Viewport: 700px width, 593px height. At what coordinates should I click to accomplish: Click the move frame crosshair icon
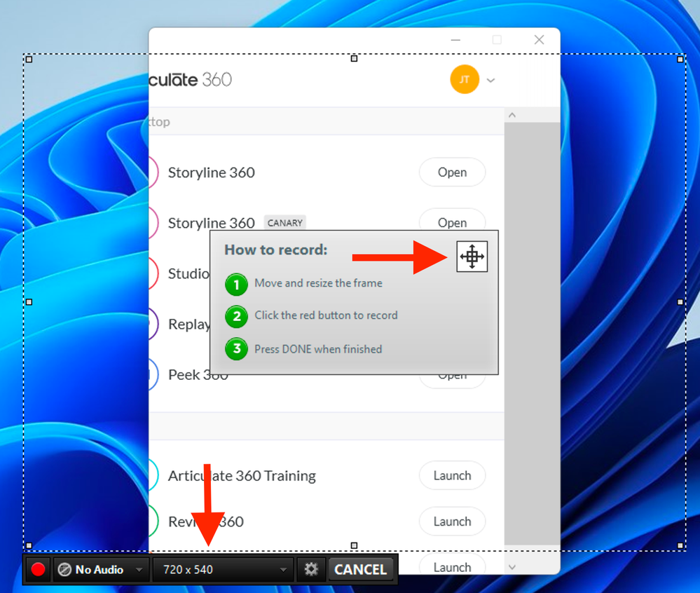472,257
